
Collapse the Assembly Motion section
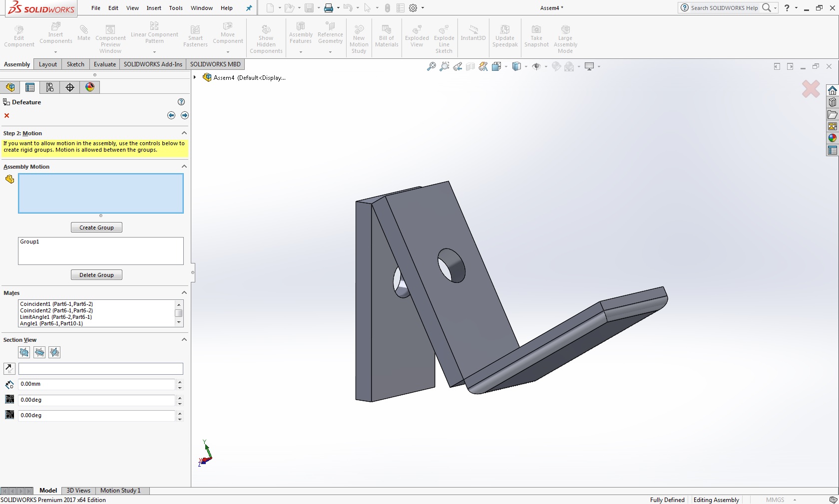(184, 167)
